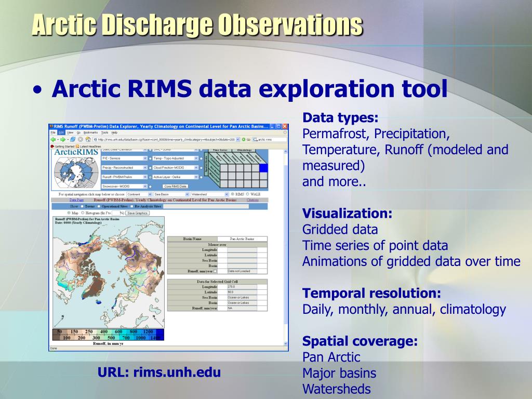Screen dimensions: 532x399
Task: Select the WALE radio option
Action: (x=248, y=194)
